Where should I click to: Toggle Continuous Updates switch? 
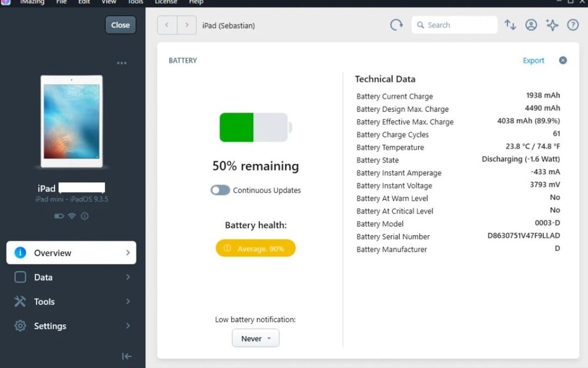click(x=220, y=190)
